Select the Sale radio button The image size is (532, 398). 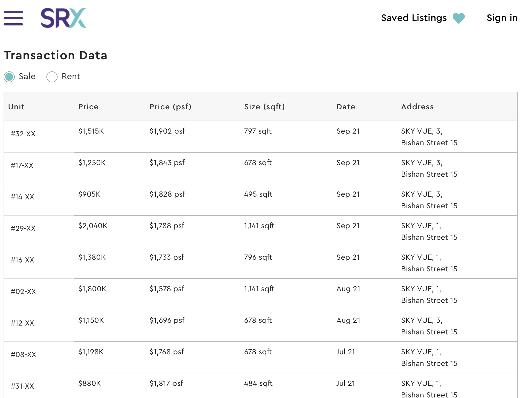[9, 77]
